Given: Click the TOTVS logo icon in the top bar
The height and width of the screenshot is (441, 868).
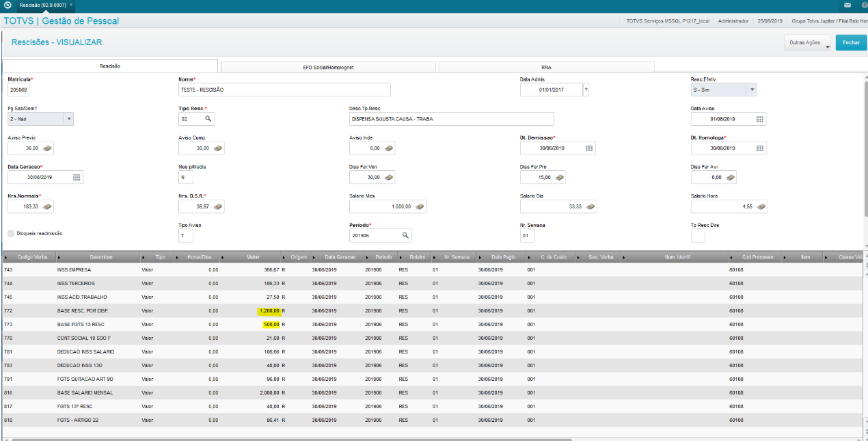Looking at the screenshot, I should click(x=8, y=5).
